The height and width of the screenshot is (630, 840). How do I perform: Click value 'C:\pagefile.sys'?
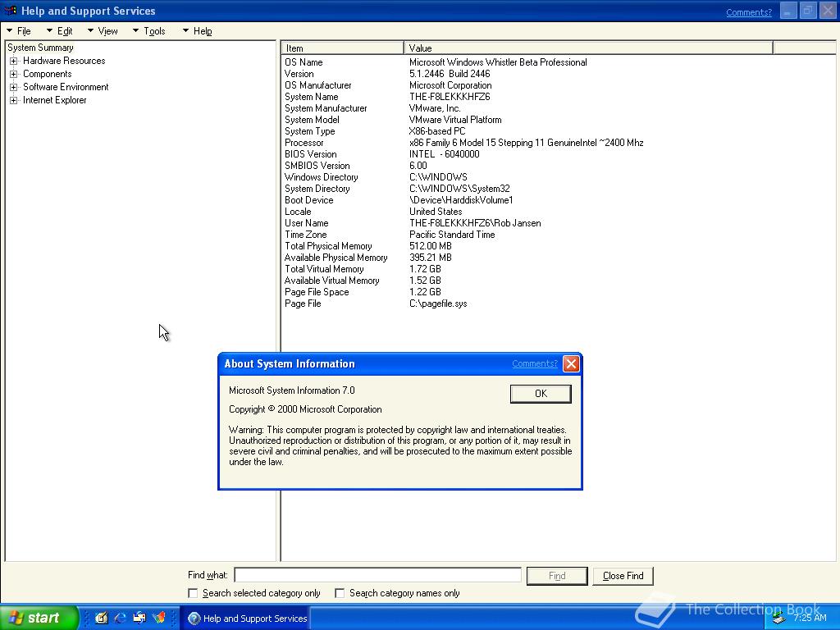point(438,304)
